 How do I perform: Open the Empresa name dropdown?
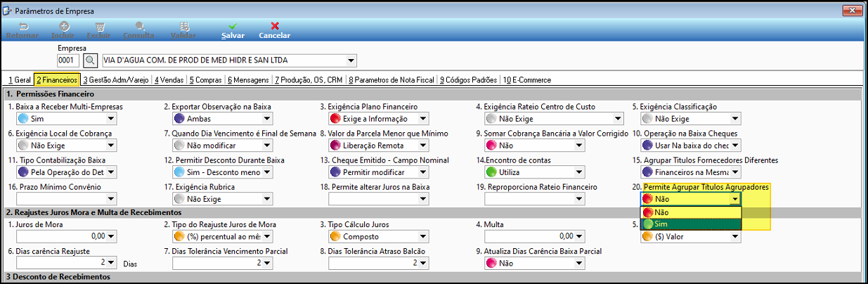click(x=351, y=60)
